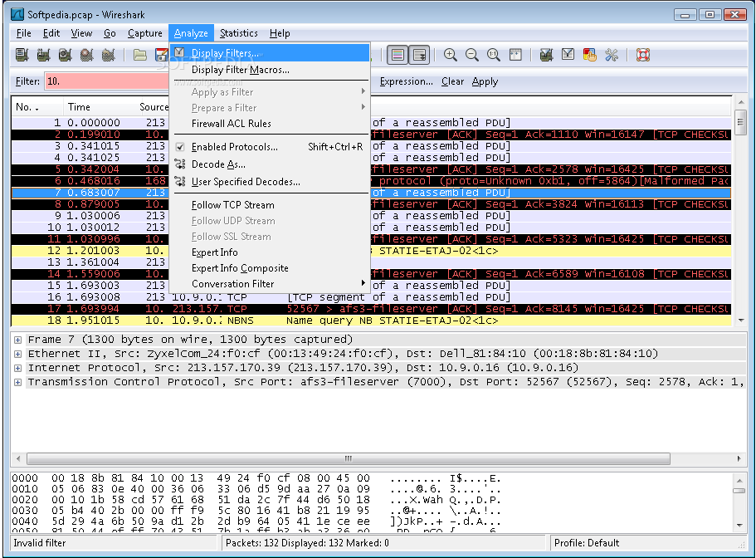
Task: Open the display filters toolbar icon
Action: (x=568, y=55)
